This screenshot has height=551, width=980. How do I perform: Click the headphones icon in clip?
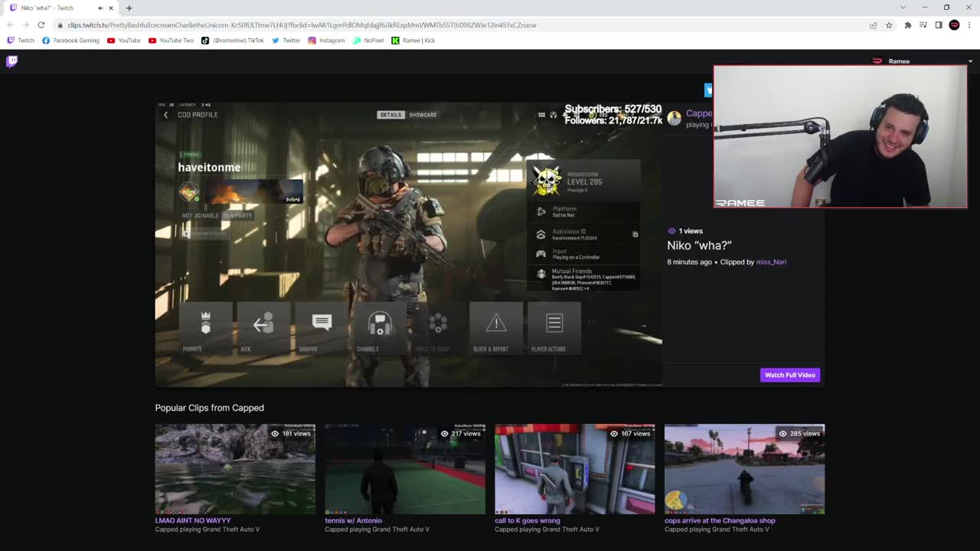pos(553,115)
